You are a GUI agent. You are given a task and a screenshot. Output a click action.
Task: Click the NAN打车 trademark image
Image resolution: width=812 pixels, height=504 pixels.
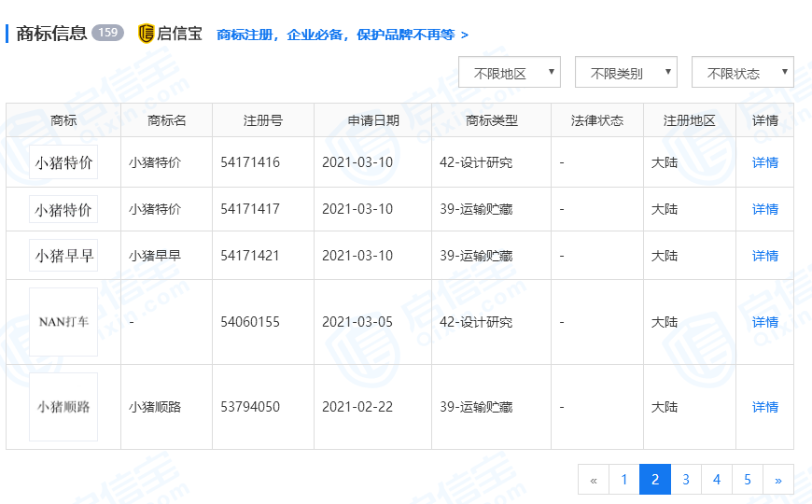click(x=63, y=322)
